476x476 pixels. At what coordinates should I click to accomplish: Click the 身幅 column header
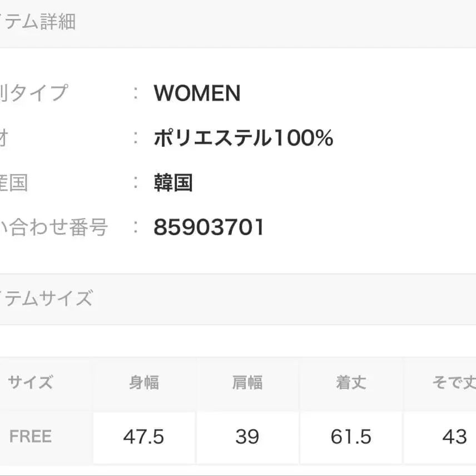(144, 383)
